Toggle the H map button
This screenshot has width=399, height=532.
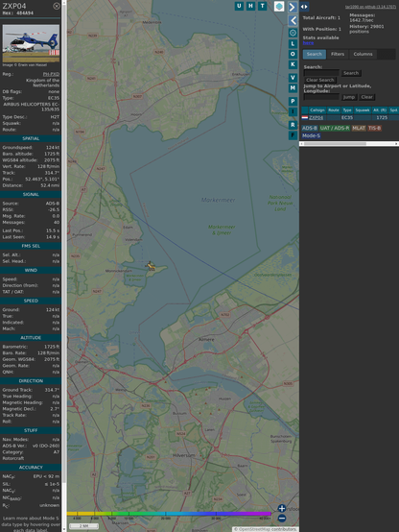(250, 6)
